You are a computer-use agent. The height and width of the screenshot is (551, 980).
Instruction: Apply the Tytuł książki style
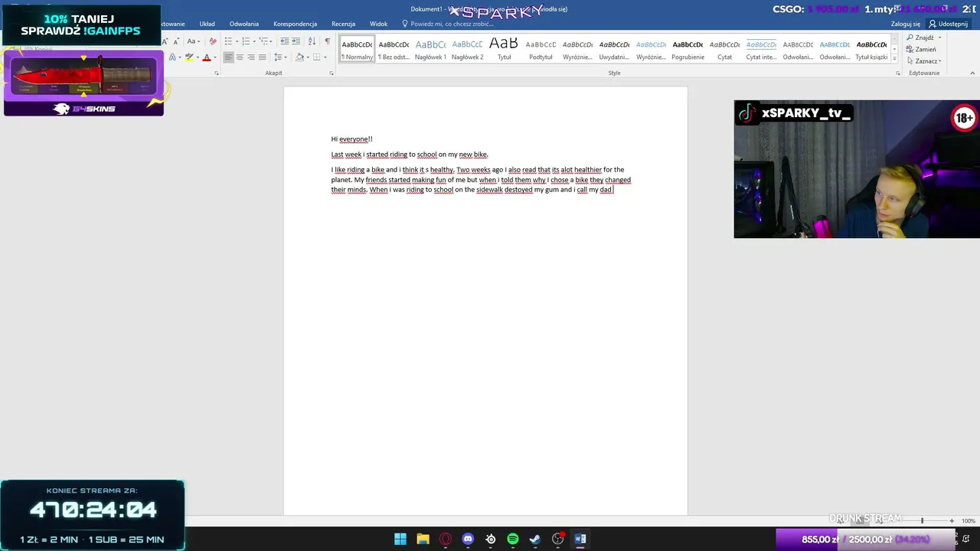click(x=871, y=49)
